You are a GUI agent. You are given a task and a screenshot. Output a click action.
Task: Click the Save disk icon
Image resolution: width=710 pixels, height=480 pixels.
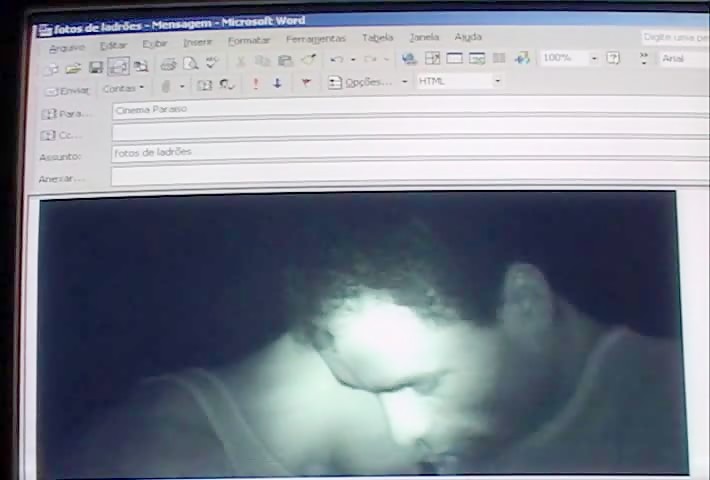click(x=96, y=67)
